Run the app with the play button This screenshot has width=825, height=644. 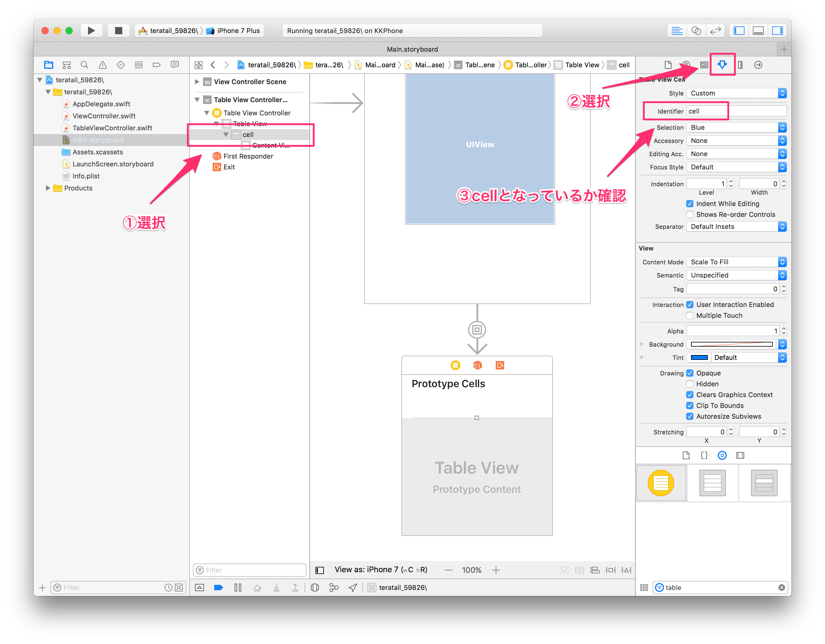pyautogui.click(x=91, y=31)
